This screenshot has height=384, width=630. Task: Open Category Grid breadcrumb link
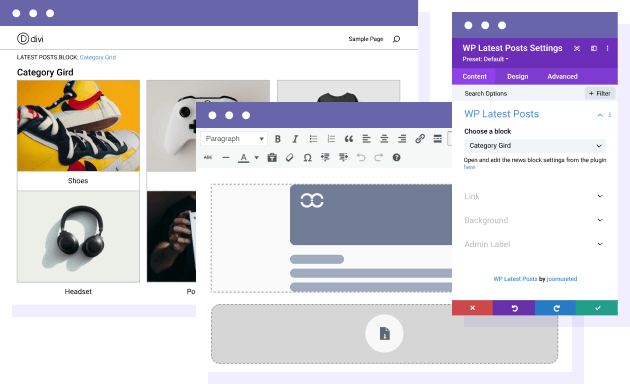coord(98,57)
